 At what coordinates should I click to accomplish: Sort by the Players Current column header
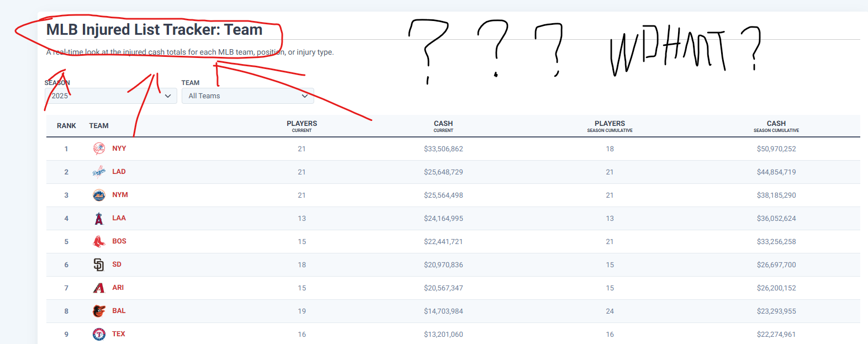coord(302,126)
